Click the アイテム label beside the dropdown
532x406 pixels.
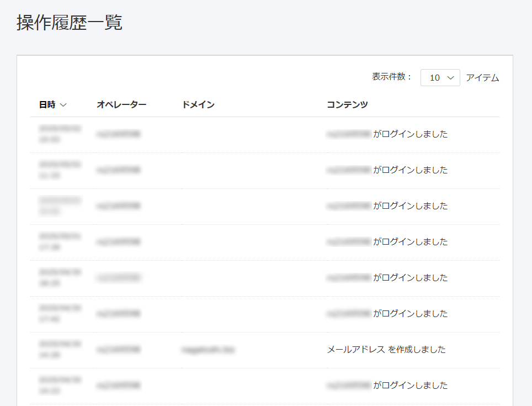[482, 78]
